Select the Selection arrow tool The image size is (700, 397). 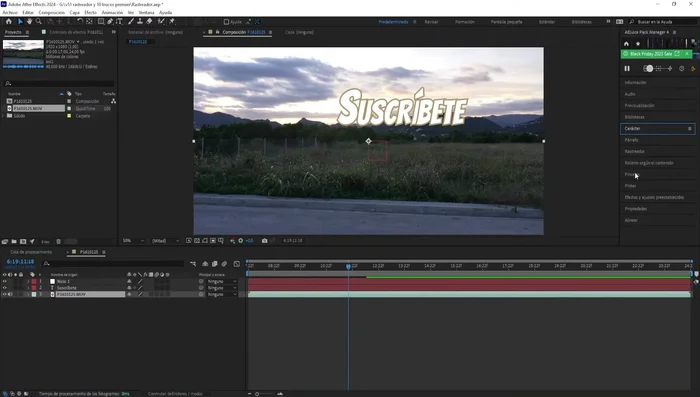tap(20, 21)
